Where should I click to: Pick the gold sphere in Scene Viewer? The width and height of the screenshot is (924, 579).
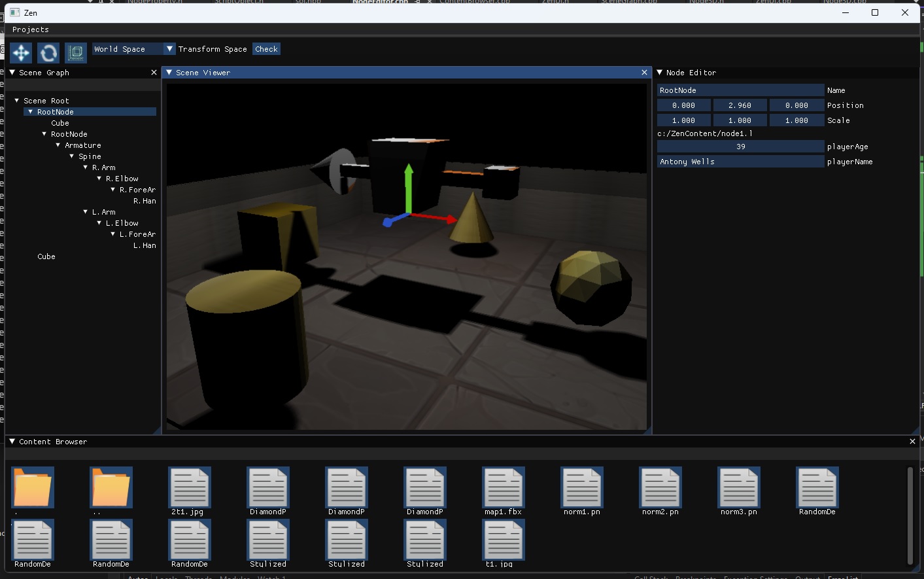pos(590,288)
